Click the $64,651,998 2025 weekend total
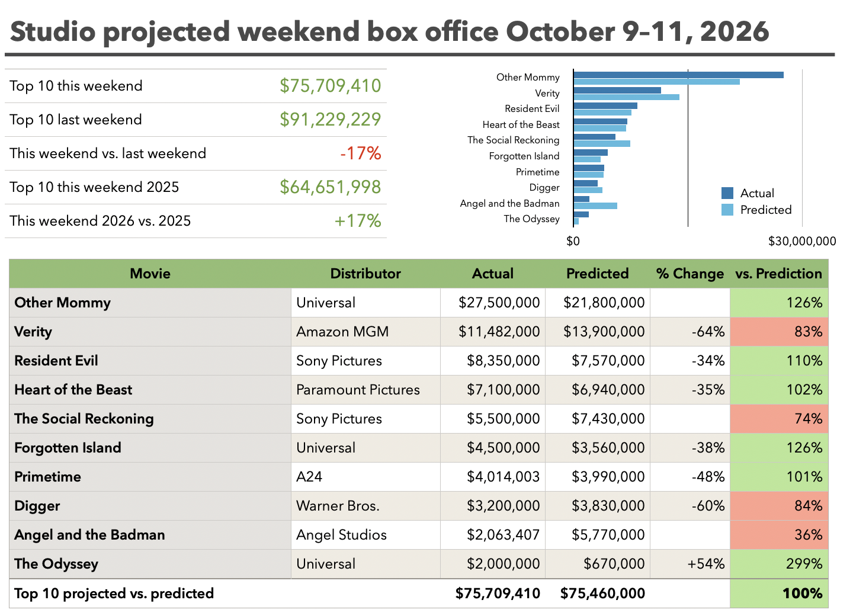Viewport: 853px width, 616px height. coord(331,187)
